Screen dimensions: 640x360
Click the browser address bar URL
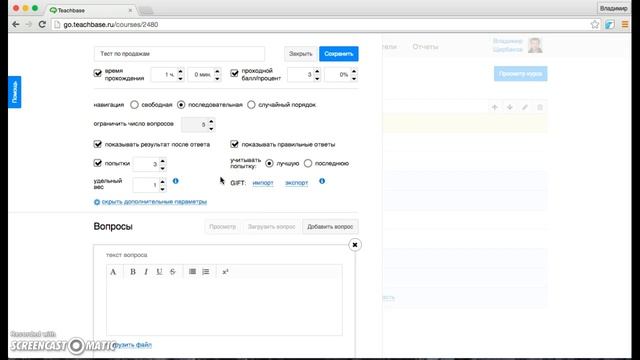point(111,24)
